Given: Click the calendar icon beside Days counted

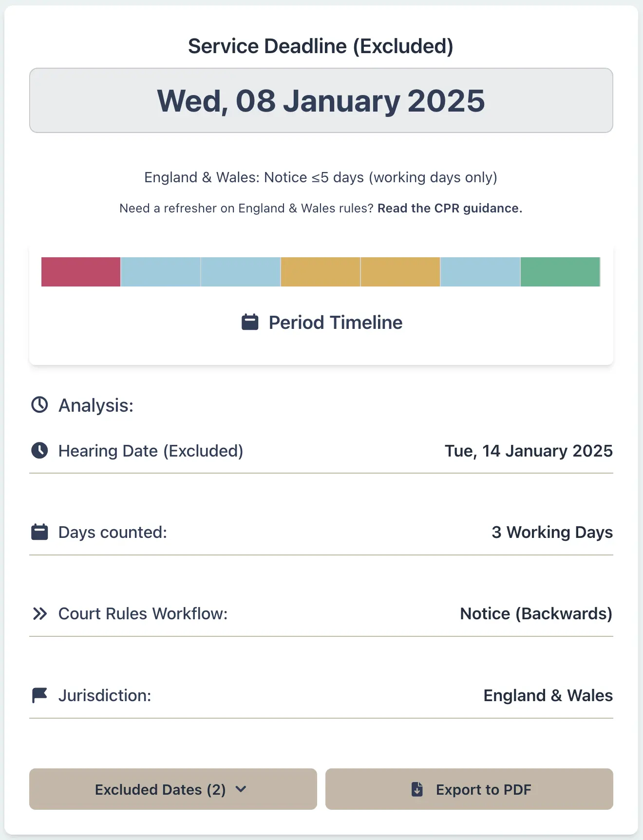Looking at the screenshot, I should (40, 532).
